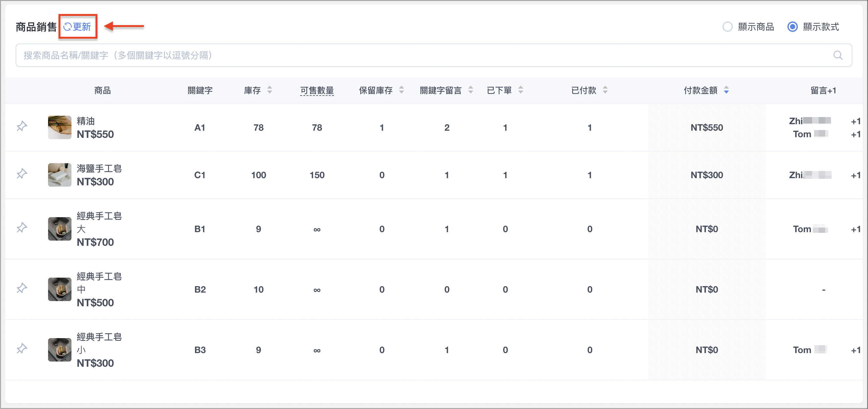The height and width of the screenshot is (409, 868).
Task: Click keyword B1 cell
Action: click(200, 229)
